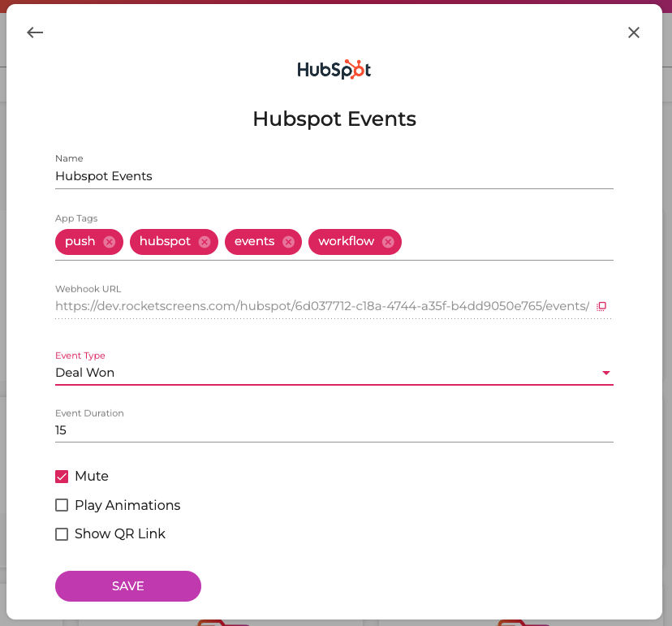Remove the events tag
The width and height of the screenshot is (672, 626).
click(x=288, y=241)
